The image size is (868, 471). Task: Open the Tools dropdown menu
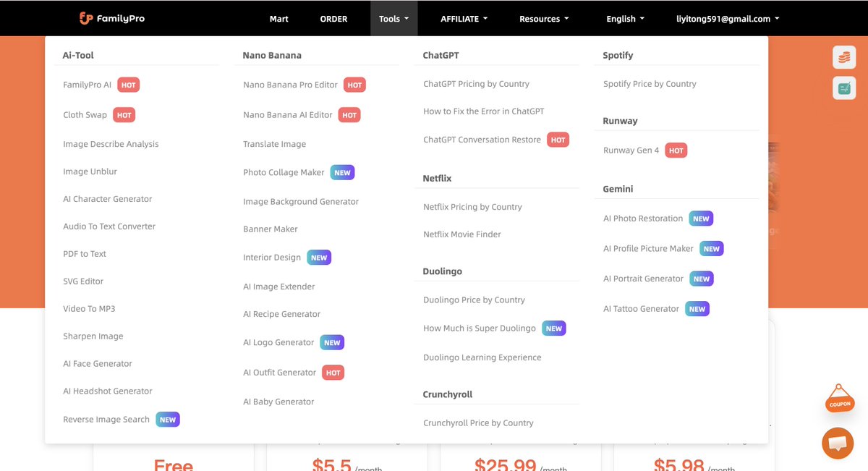click(x=394, y=19)
